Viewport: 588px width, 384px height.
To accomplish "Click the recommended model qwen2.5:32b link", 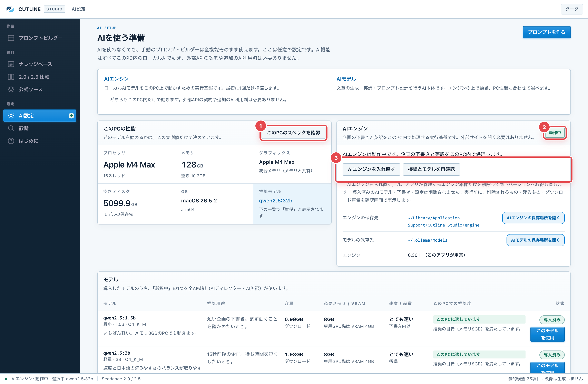I will click(x=275, y=201).
